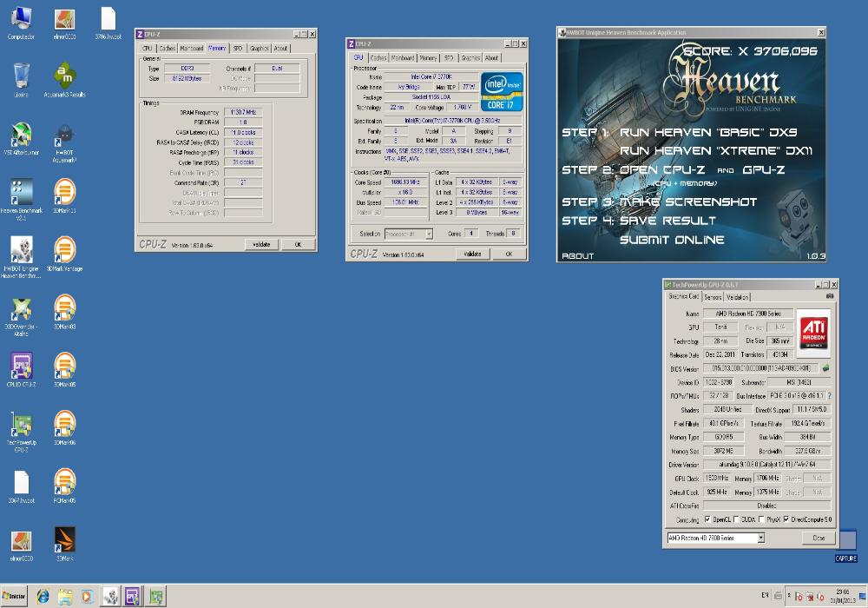
Task: Open Caches tab in the memory CPU-Z window
Action: [x=168, y=48]
